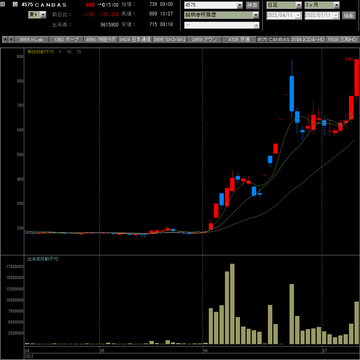Open the 日足 chart period dropdown

[299, 5]
